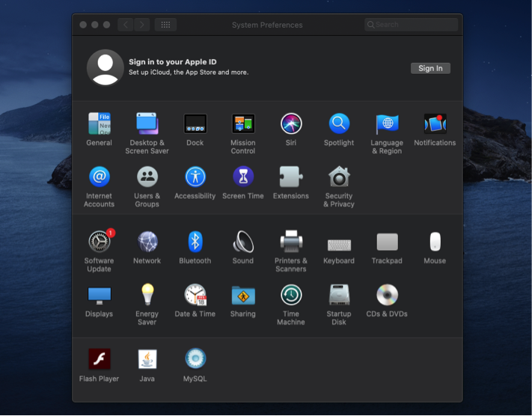
Task: Click the Sign In button
Action: 430,68
